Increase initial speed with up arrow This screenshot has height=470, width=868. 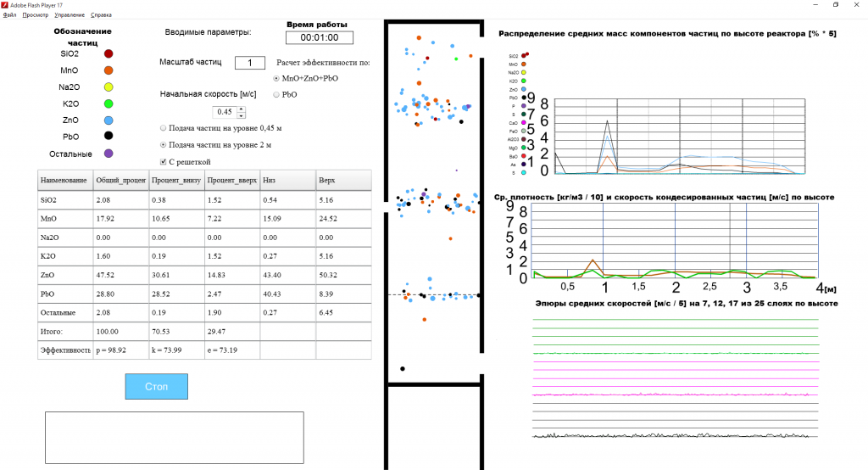[241, 109]
